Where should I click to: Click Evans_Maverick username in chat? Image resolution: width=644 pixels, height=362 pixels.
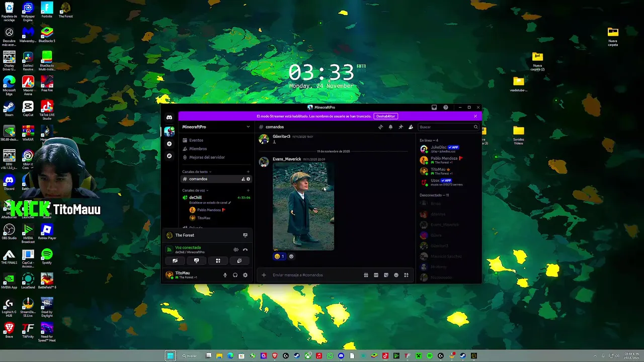(x=287, y=159)
